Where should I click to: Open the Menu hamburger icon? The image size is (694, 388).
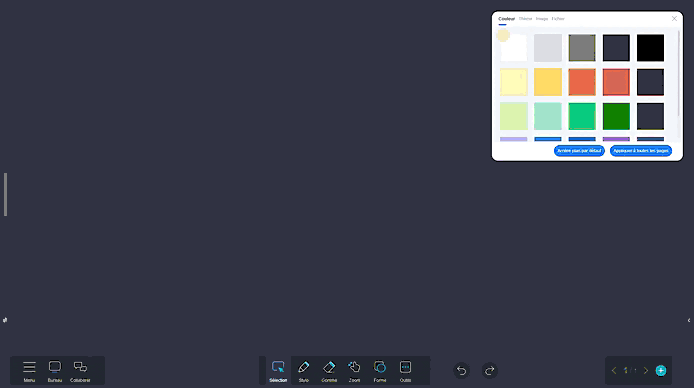coord(29,370)
